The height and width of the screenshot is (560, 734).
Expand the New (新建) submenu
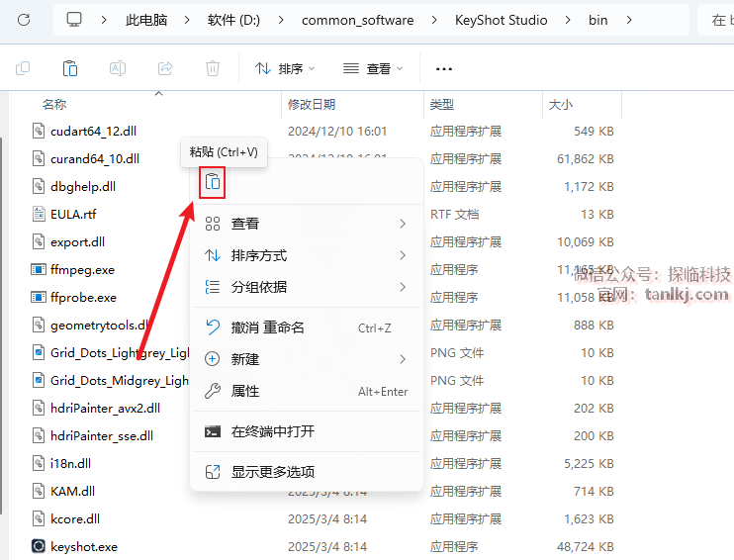click(306, 359)
